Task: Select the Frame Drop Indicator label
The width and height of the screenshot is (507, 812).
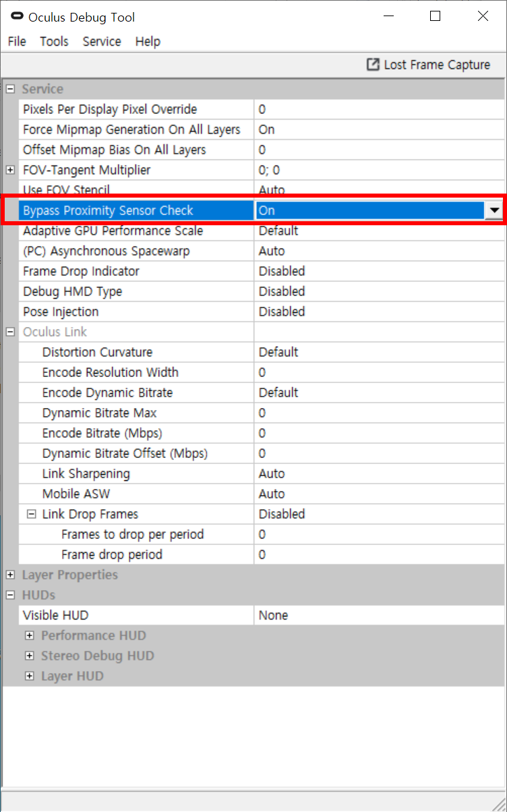Action: point(81,271)
